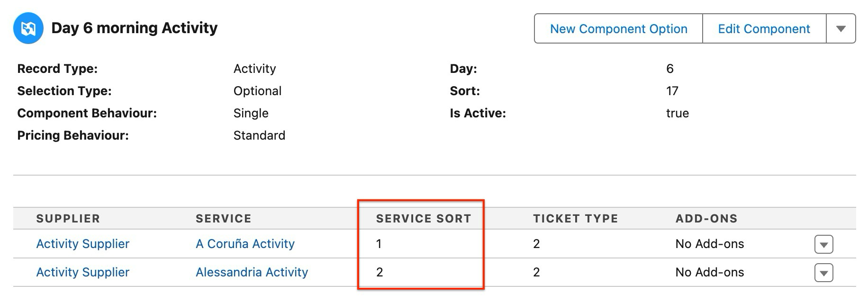868x302 pixels.
Task: Click service sort value 2 for Alessandria
Action: (x=379, y=272)
